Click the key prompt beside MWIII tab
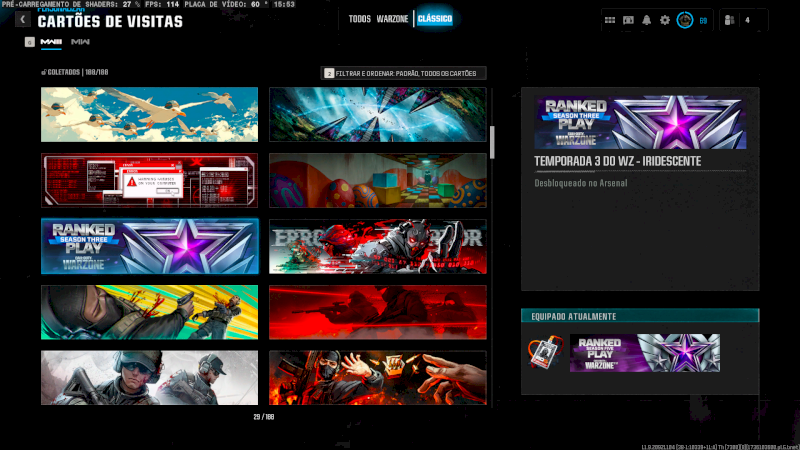This screenshot has height=450, width=800. click(30, 42)
